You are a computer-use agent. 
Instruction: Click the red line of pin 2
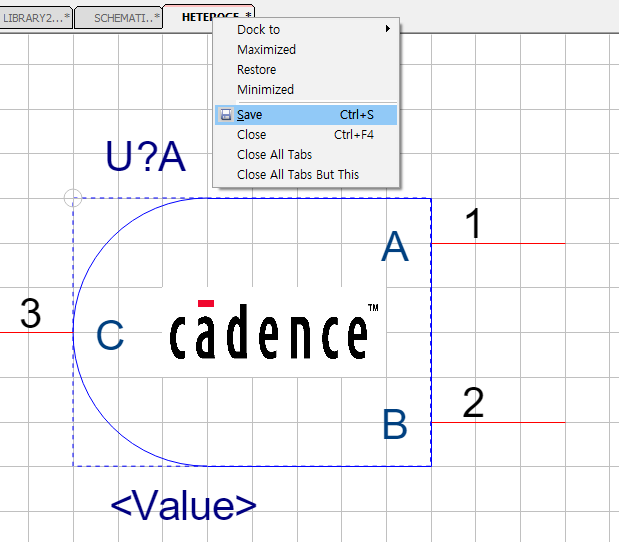tap(498, 422)
